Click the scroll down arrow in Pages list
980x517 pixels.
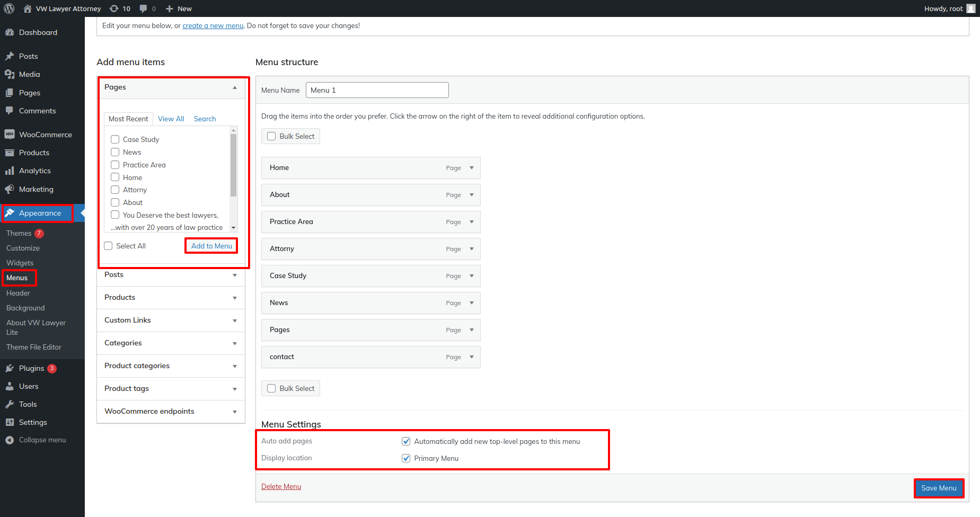point(234,228)
